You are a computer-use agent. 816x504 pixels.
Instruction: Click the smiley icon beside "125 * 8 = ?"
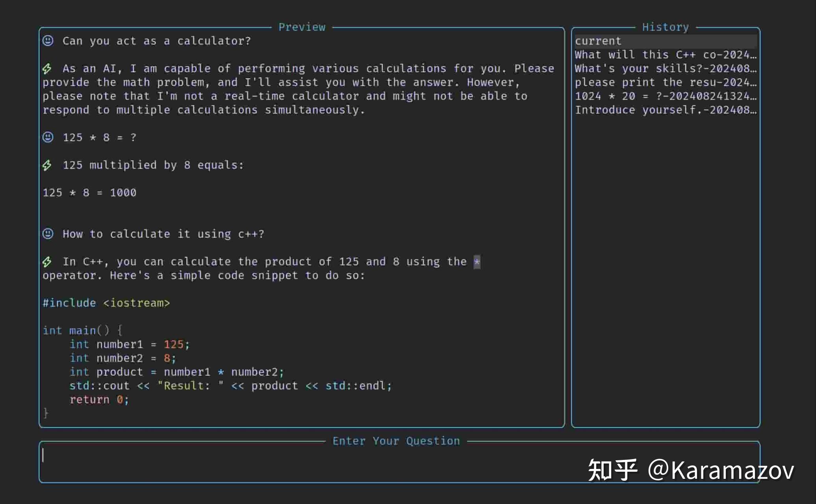[x=48, y=137]
